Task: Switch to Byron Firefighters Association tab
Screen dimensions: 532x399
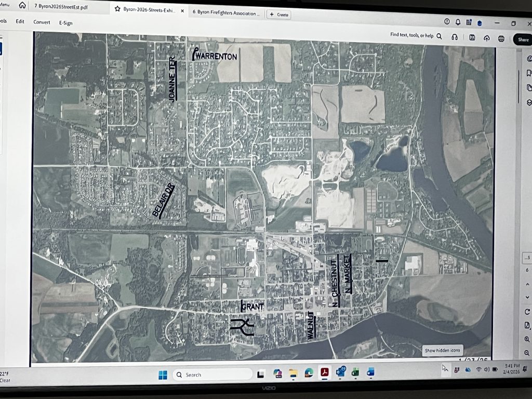Action: [225, 11]
